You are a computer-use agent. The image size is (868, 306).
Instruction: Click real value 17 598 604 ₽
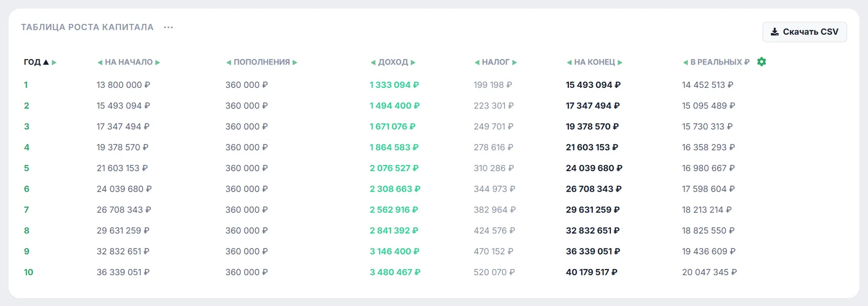click(x=709, y=189)
